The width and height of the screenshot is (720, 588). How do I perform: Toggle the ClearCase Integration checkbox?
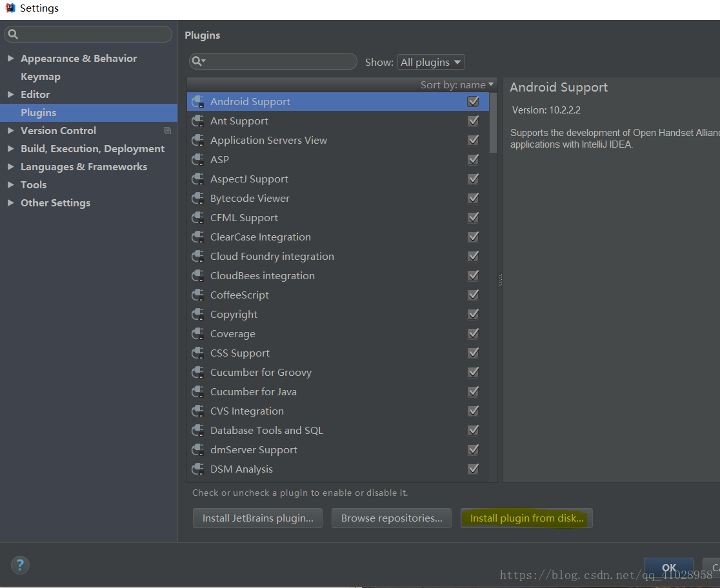click(473, 237)
